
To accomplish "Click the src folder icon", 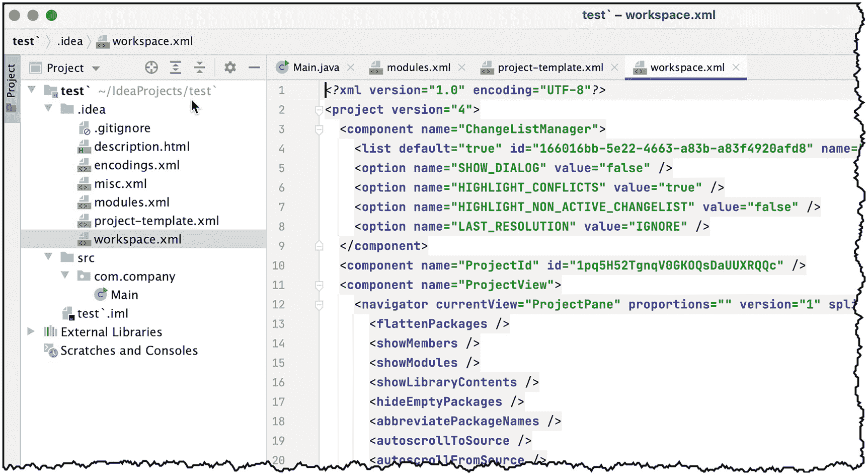I will pos(67,257).
